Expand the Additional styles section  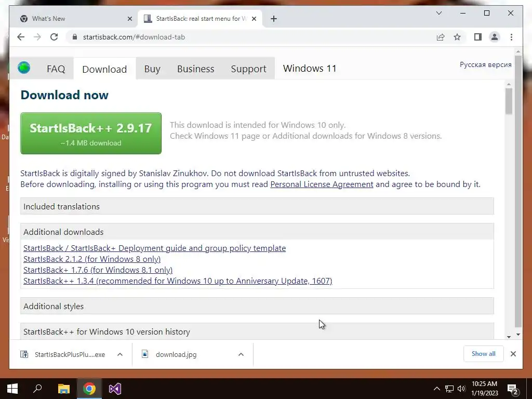click(x=257, y=306)
